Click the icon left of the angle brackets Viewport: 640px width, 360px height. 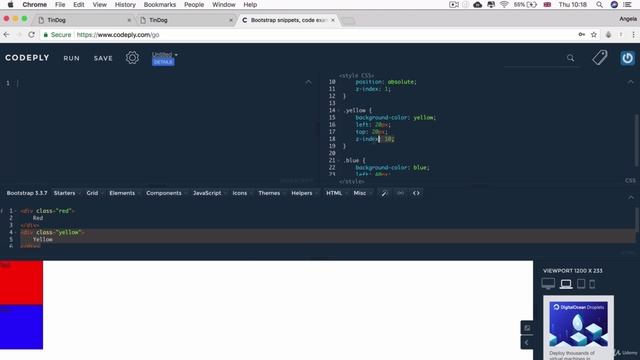(x=400, y=193)
